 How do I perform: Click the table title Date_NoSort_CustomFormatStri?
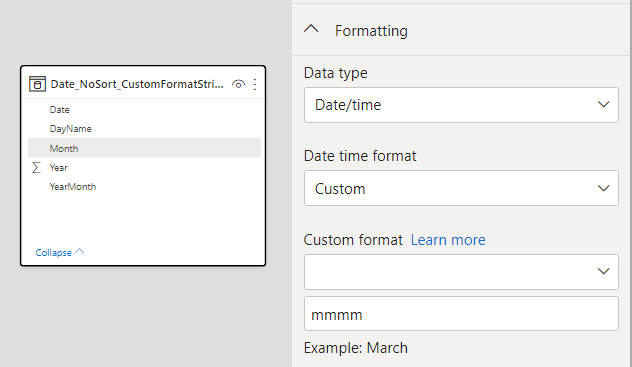[137, 84]
